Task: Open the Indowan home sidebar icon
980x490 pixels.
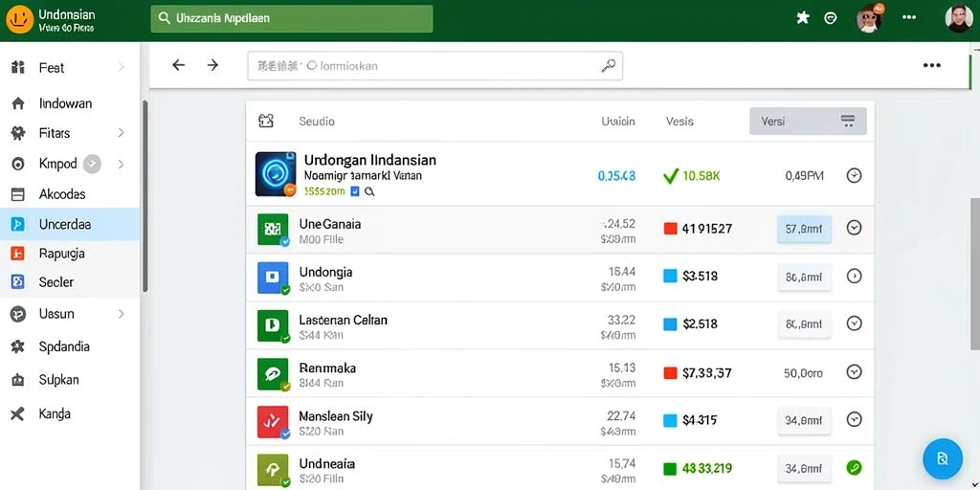Action: coord(18,103)
